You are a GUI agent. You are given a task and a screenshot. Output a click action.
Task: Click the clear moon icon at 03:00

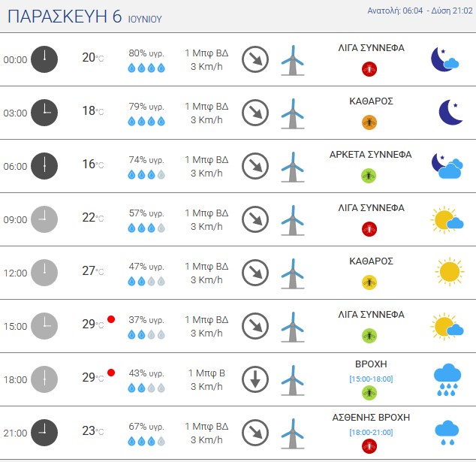click(450, 113)
